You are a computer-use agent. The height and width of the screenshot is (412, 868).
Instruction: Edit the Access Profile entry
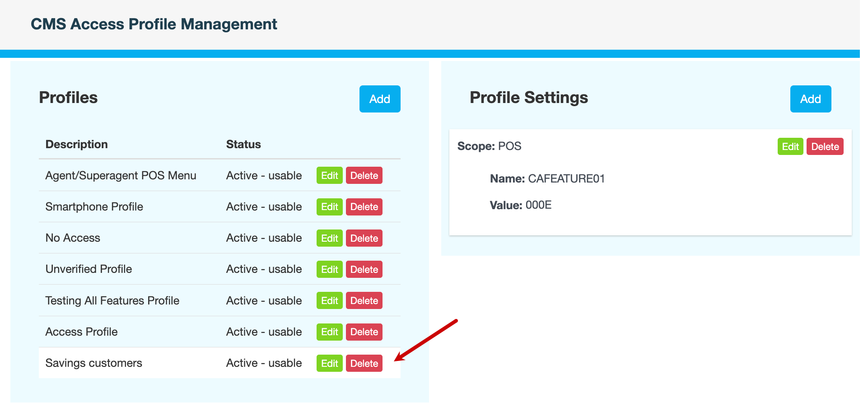tap(329, 332)
